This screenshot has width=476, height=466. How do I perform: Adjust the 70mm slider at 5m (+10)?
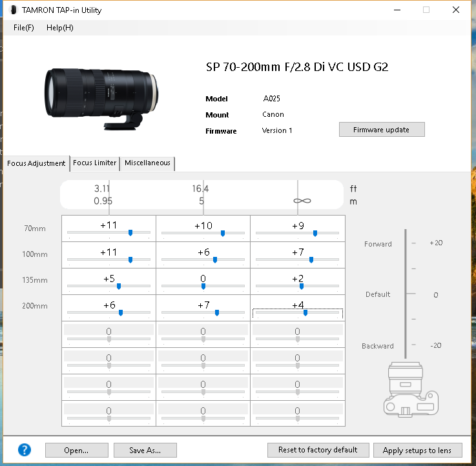[x=223, y=233]
